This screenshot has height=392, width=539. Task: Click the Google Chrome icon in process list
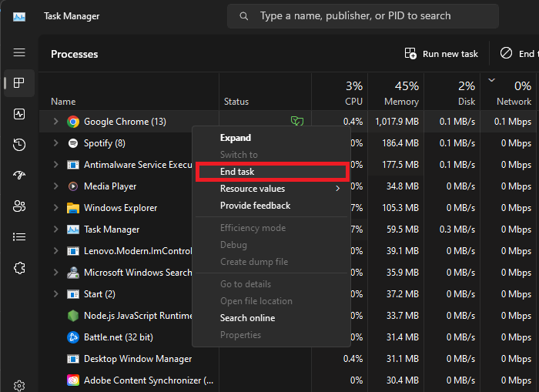73,122
